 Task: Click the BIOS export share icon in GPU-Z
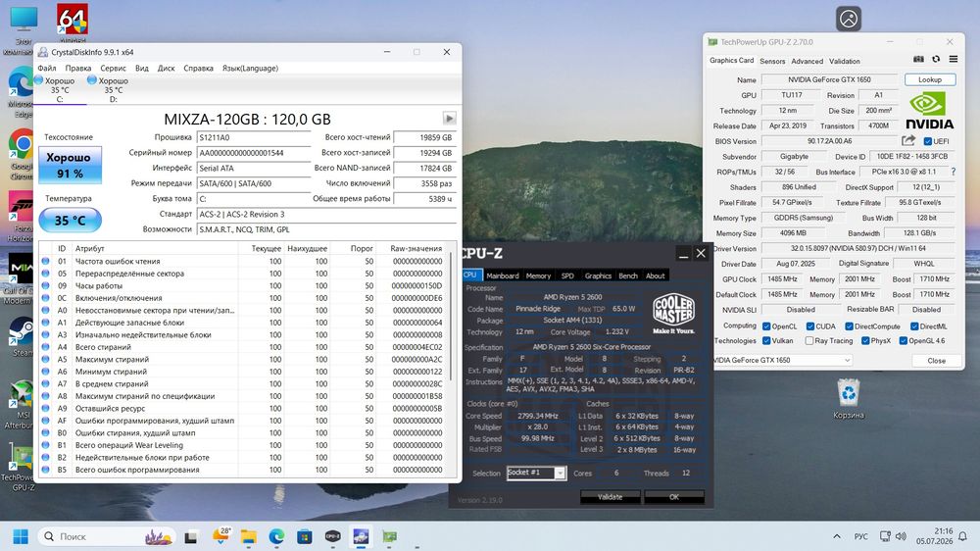point(908,141)
